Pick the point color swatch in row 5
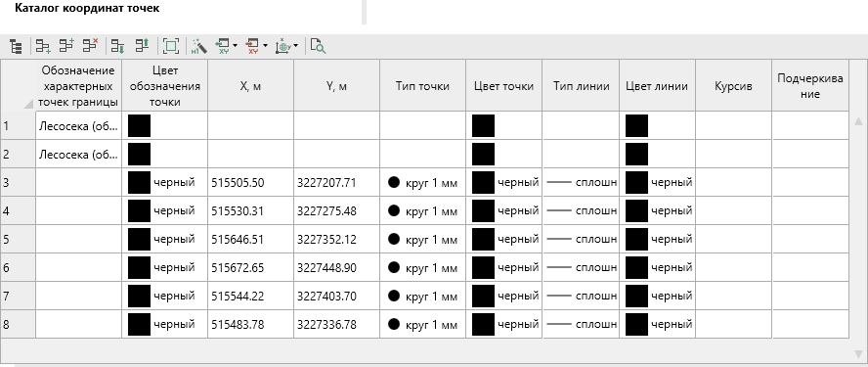868x367 pixels. pyautogui.click(x=483, y=240)
